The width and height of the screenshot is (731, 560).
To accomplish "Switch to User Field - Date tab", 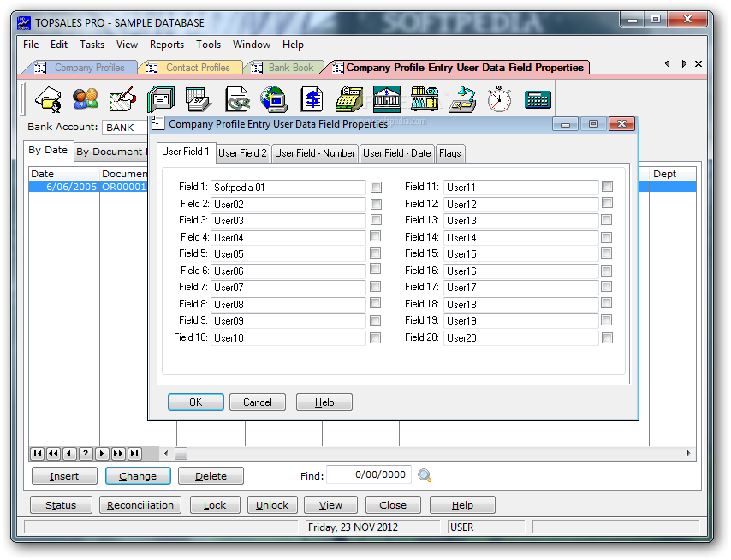I will pyautogui.click(x=396, y=153).
